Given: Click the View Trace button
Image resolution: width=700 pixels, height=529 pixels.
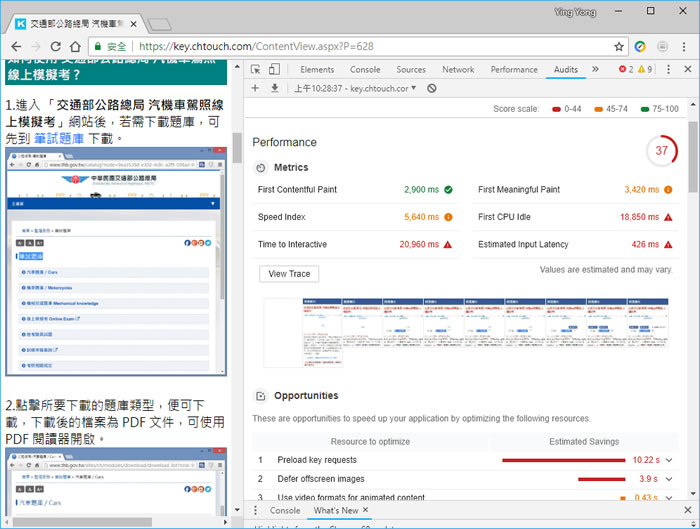Looking at the screenshot, I should coord(289,274).
